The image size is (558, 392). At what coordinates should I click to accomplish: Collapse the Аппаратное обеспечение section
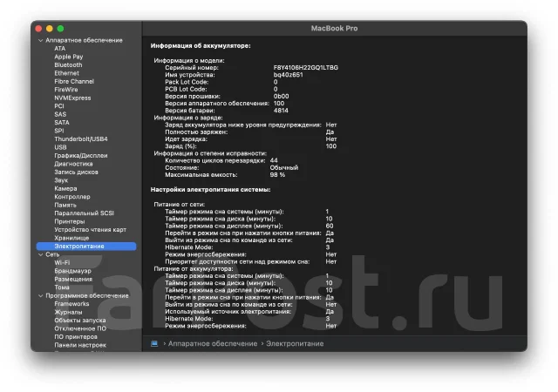(41, 40)
